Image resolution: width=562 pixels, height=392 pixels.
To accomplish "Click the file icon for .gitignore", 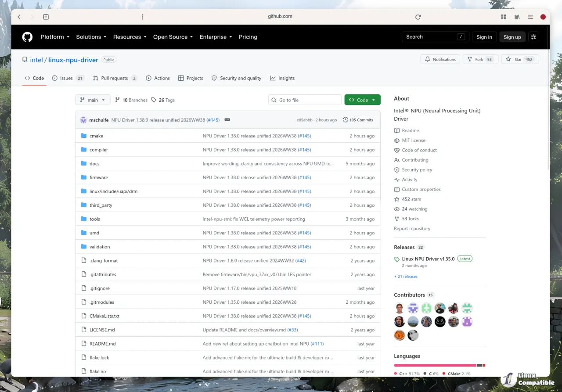I will (84, 288).
